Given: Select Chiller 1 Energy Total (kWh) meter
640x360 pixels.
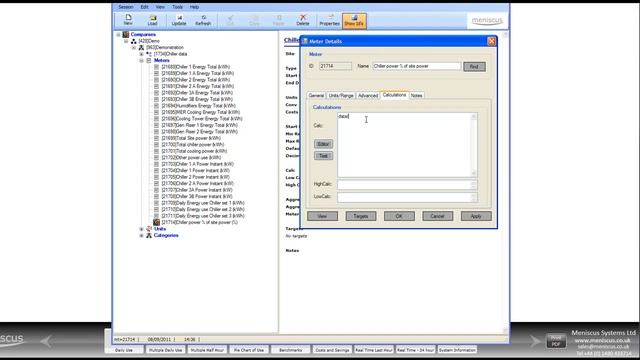Looking at the screenshot, I should (196, 67).
